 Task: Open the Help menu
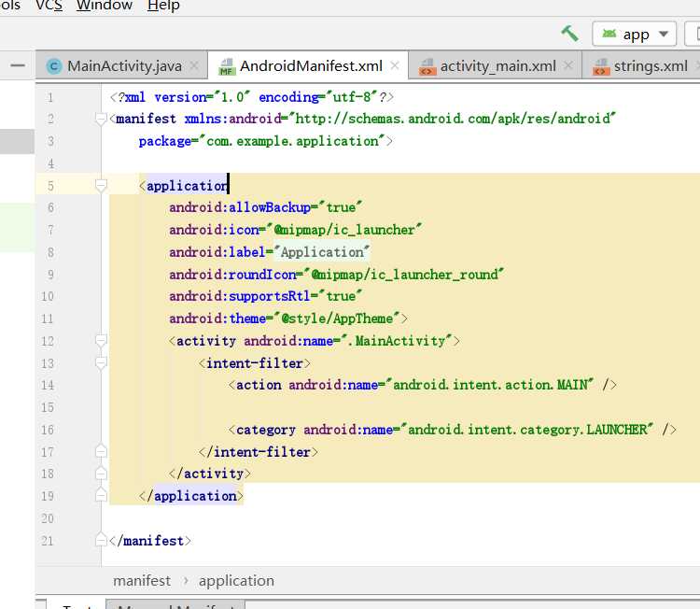pyautogui.click(x=163, y=6)
